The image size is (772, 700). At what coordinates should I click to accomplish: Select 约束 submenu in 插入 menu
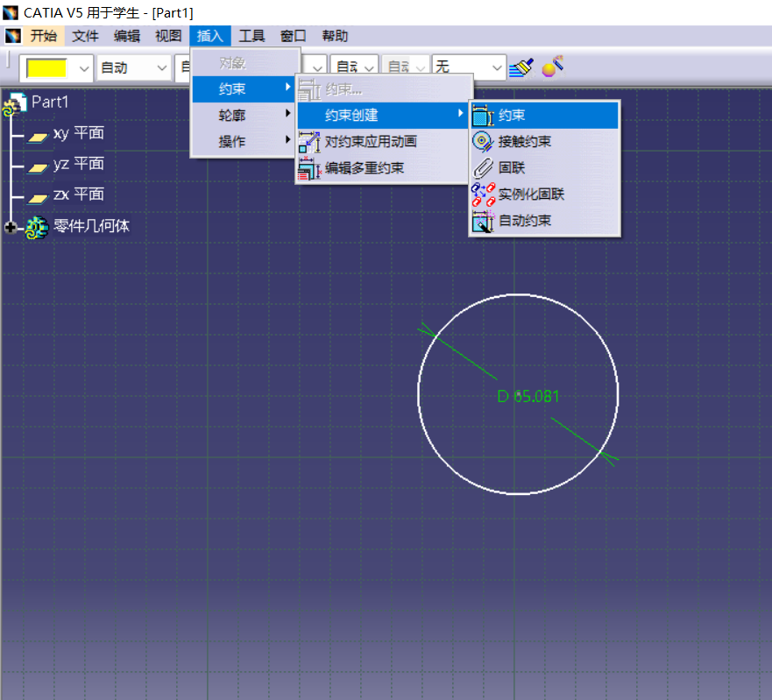pos(244,89)
